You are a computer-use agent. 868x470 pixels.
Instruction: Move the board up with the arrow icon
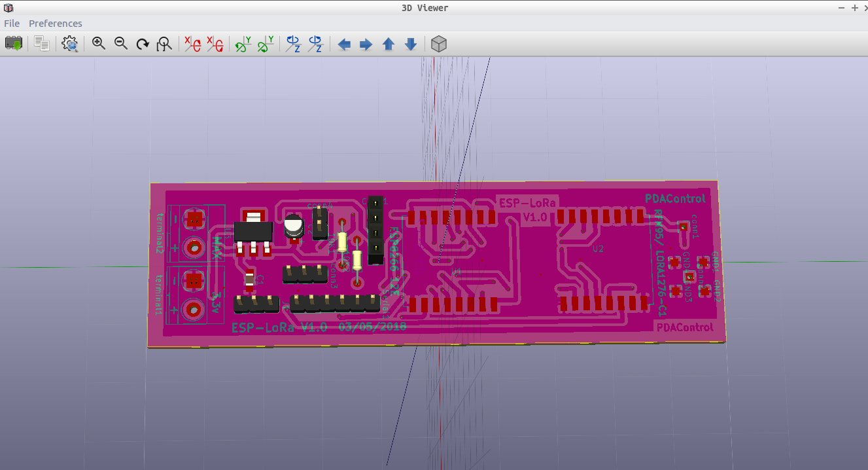[x=389, y=45]
